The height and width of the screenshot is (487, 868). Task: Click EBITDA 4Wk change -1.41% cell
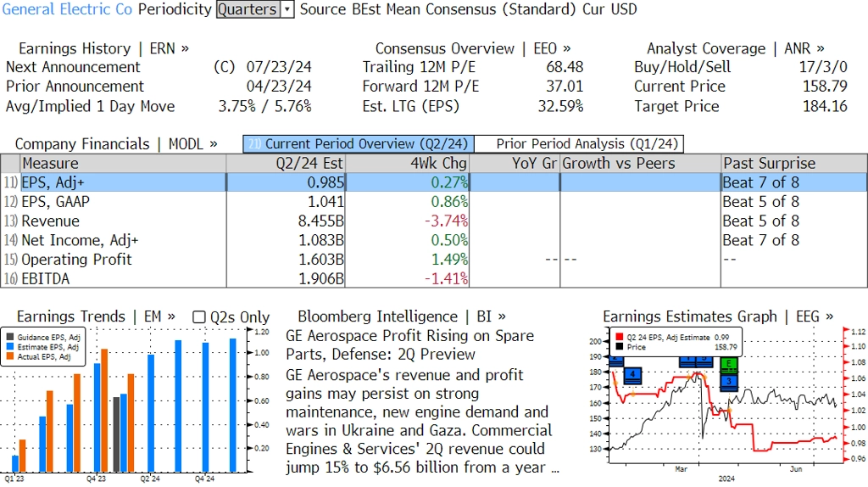pyautogui.click(x=407, y=278)
